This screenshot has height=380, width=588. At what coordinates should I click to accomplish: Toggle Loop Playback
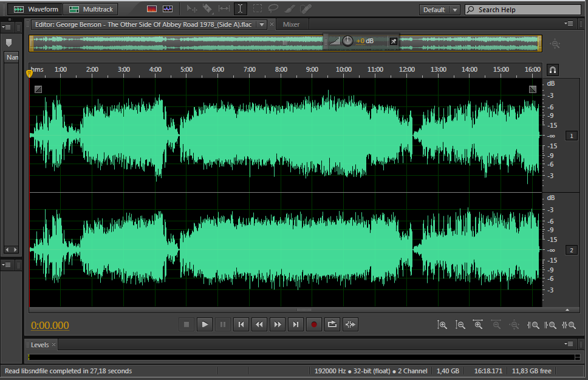point(332,325)
